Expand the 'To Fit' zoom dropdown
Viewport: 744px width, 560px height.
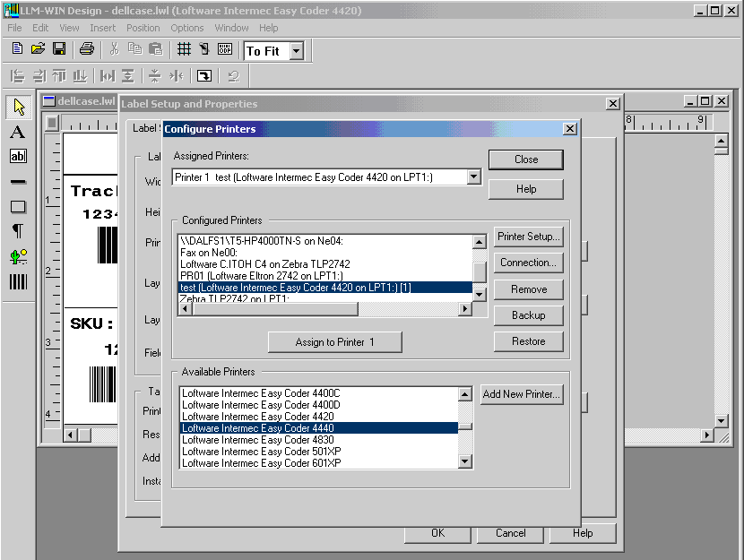[x=297, y=51]
